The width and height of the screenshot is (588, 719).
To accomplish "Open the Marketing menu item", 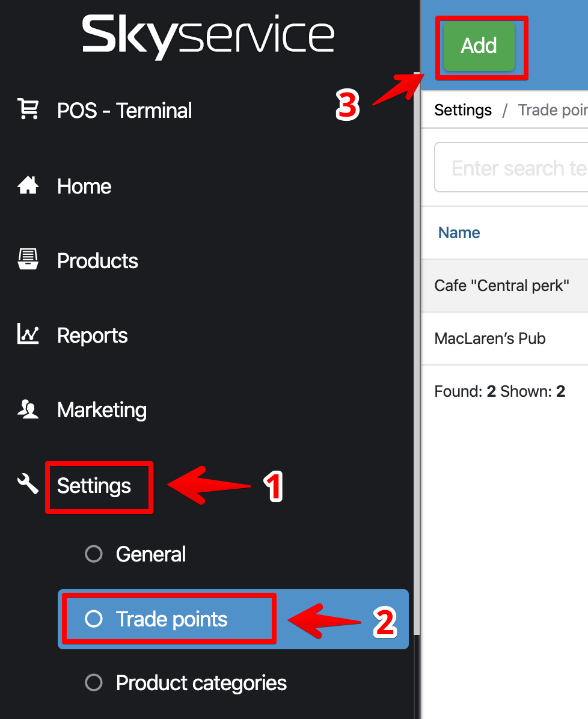I will 102,410.
